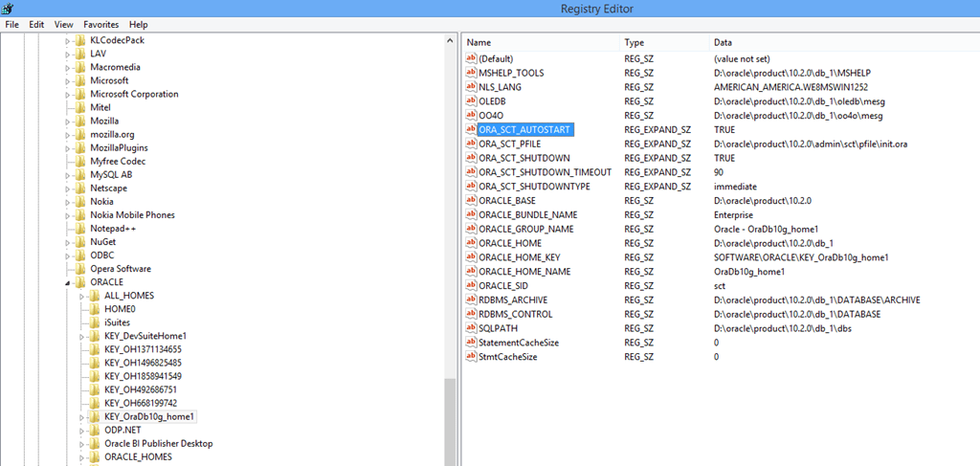Screen dimensions: 980x466
Task: Click the string icon of MSHELP_TOOLS value
Action: [x=471, y=73]
